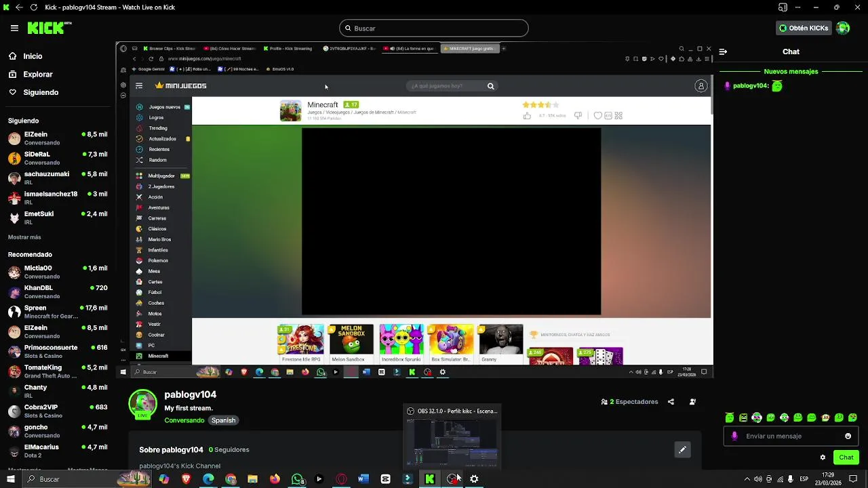Send message with green Chat button
This screenshot has width=868, height=488.
click(x=846, y=457)
